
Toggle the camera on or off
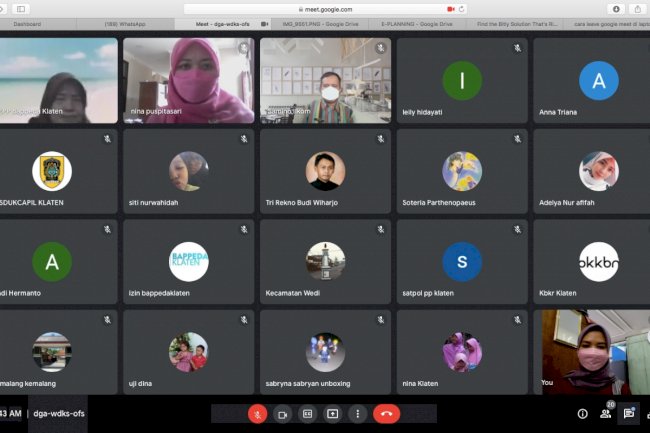[282, 414]
